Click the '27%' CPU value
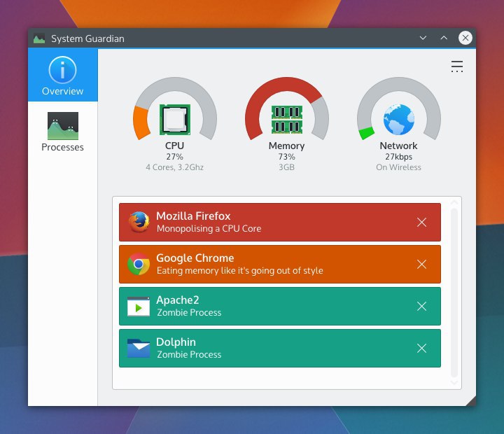The width and height of the screenshot is (504, 434). click(x=174, y=157)
